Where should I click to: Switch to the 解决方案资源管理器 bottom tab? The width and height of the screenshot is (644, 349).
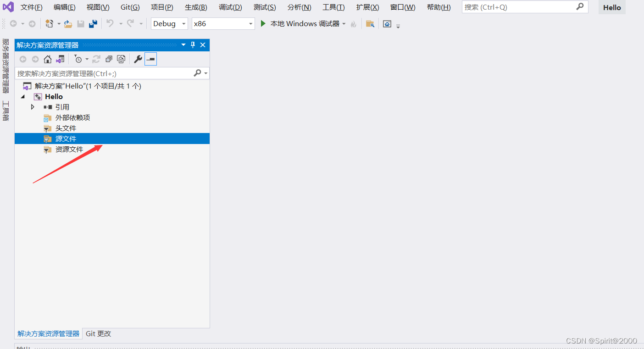[x=49, y=334]
